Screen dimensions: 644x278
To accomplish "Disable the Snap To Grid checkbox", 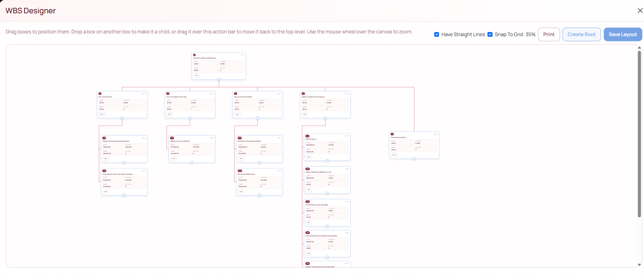I will coord(490,34).
